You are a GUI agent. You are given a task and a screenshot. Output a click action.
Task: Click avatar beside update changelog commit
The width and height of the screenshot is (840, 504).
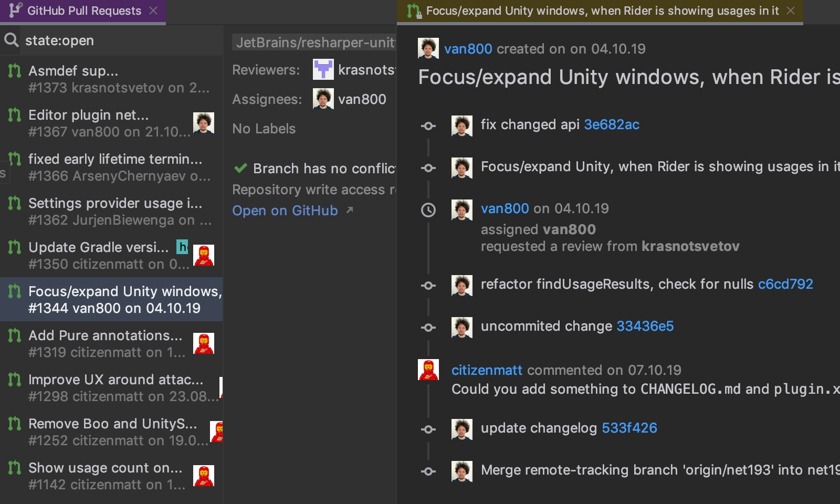[x=461, y=429]
